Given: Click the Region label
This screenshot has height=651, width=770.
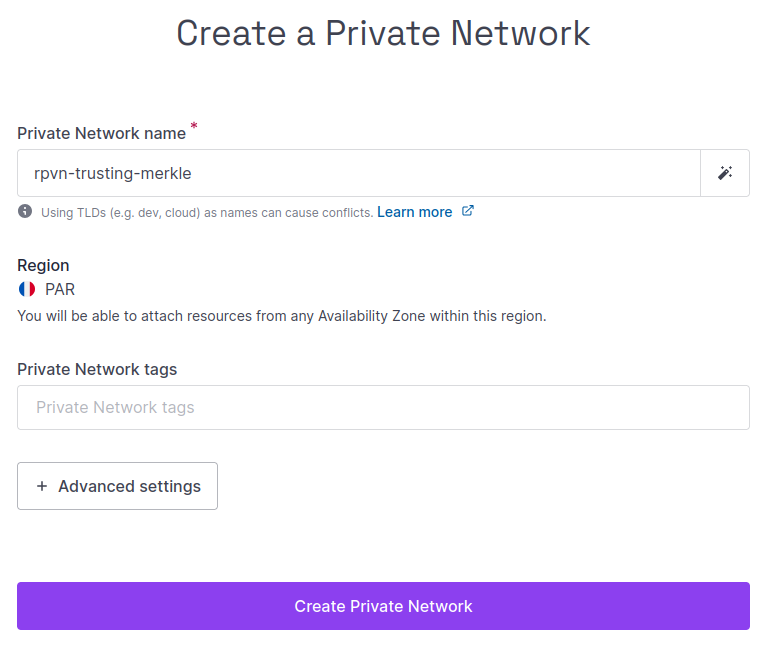Looking at the screenshot, I should click(x=43, y=265).
